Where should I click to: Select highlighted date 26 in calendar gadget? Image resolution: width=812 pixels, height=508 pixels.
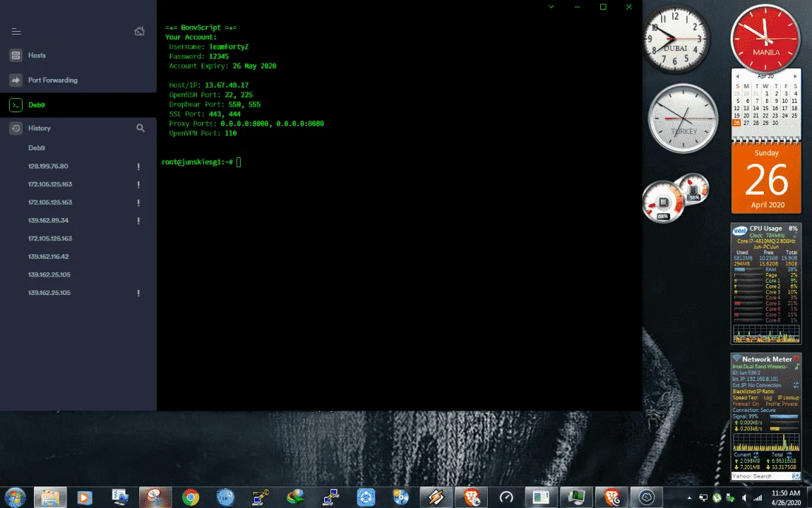(x=736, y=123)
